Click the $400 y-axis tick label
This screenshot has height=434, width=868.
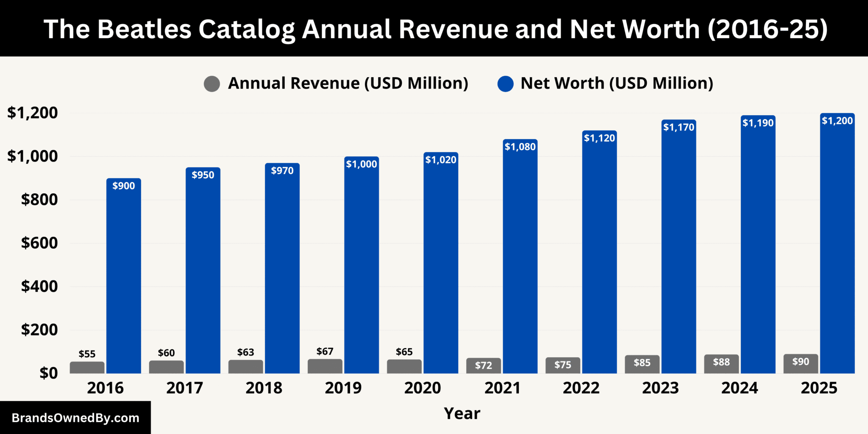click(x=39, y=287)
